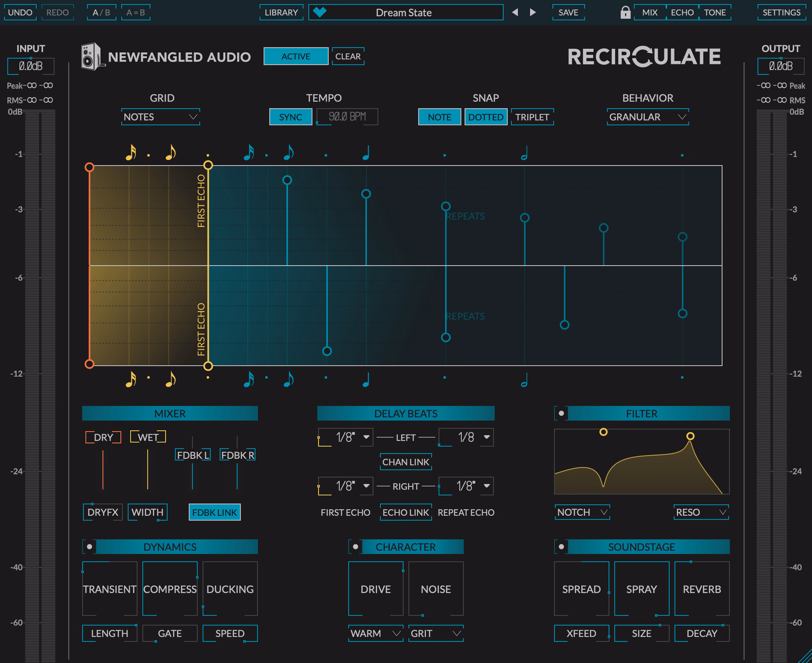Viewport: 812px width, 663px height.
Task: Click the 90.0 BPM tempo field
Action: tap(347, 117)
